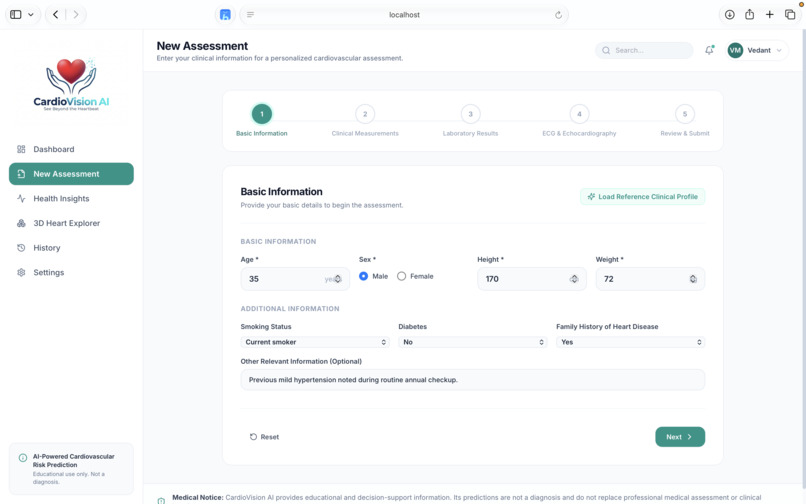This screenshot has height=504, width=806.
Task: Click the Age input field
Action: pos(295,279)
